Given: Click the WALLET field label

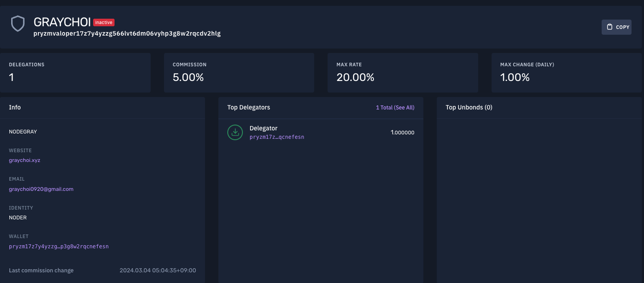Looking at the screenshot, I should pyautogui.click(x=19, y=236).
